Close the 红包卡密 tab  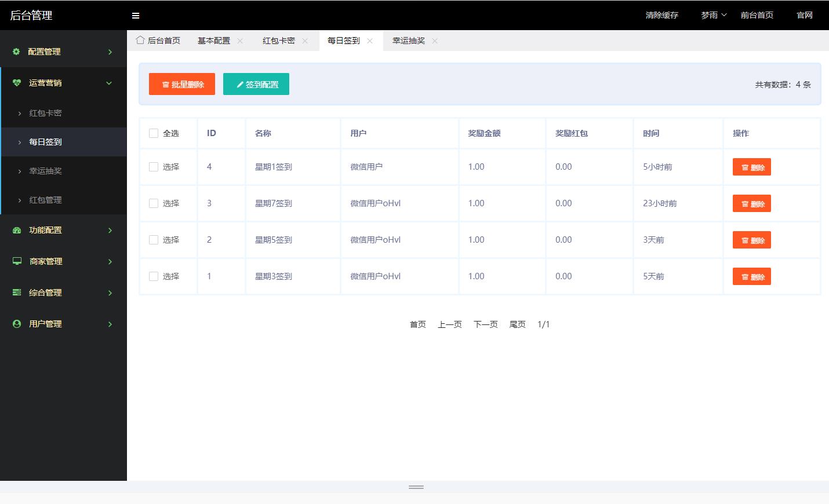click(305, 41)
